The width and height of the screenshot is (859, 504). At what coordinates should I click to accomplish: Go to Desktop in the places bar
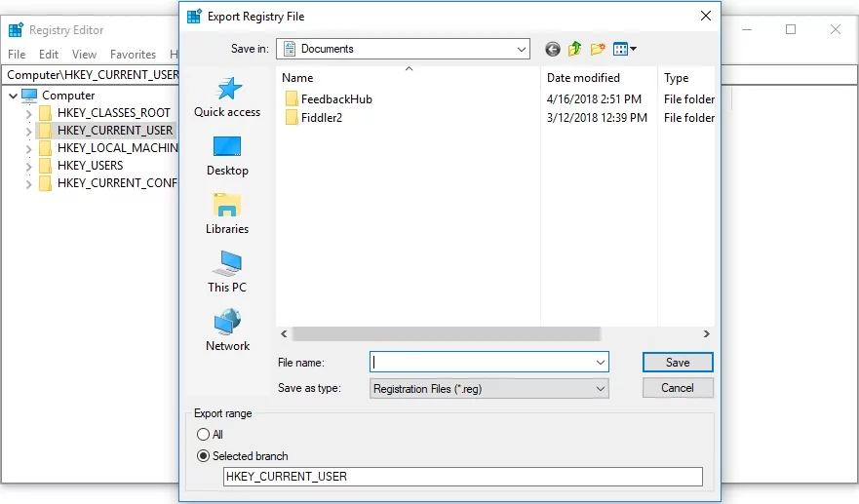[x=227, y=156]
